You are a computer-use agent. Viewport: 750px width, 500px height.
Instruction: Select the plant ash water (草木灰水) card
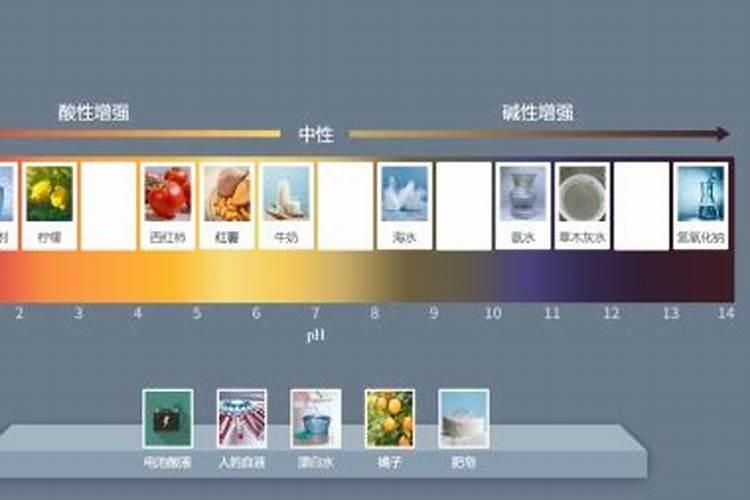[x=582, y=206]
